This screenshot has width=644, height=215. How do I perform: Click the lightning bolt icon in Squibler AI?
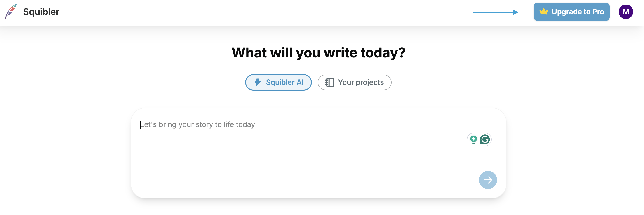[x=258, y=82]
